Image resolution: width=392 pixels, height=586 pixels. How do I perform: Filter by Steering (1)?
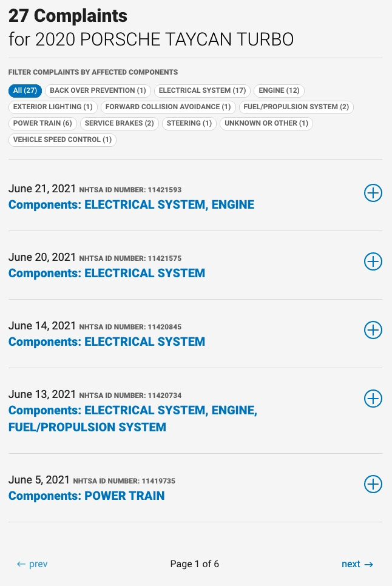pos(189,123)
